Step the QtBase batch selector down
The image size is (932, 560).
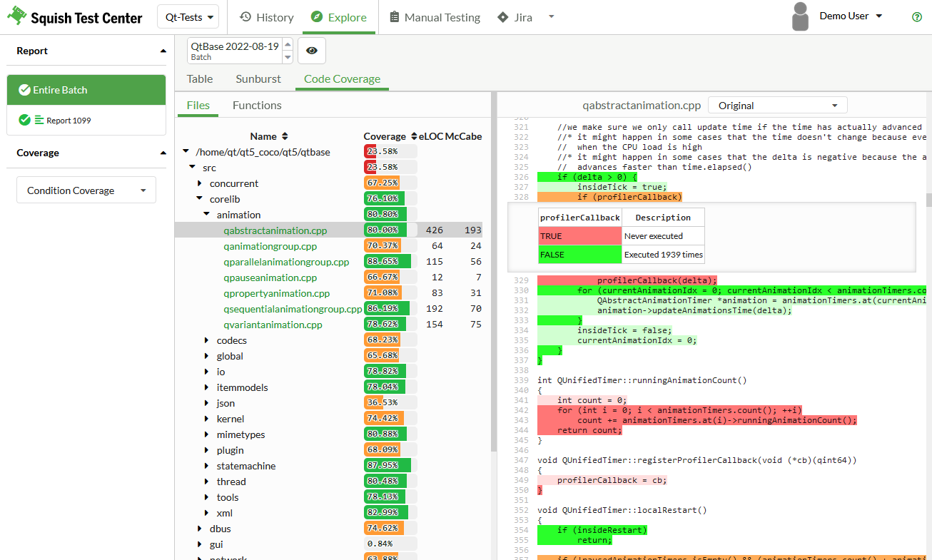288,58
